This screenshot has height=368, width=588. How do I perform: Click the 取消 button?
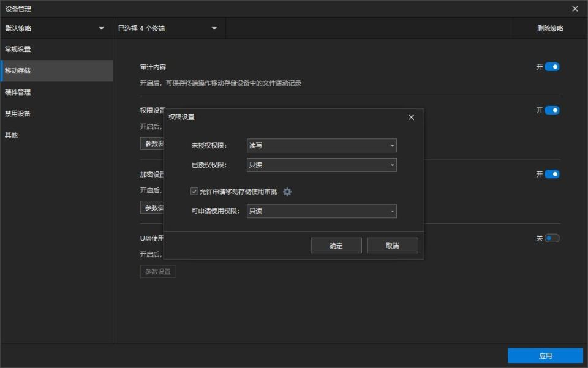pyautogui.click(x=392, y=246)
